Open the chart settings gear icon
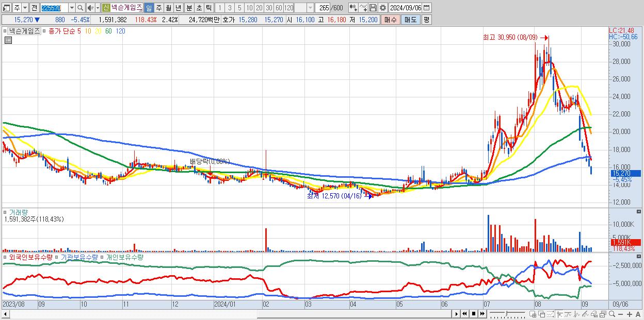Screen dimensions: 644x320 click(382, 8)
